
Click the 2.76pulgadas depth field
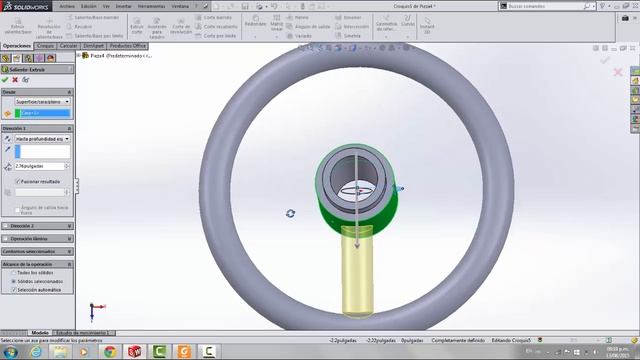[x=39, y=167]
